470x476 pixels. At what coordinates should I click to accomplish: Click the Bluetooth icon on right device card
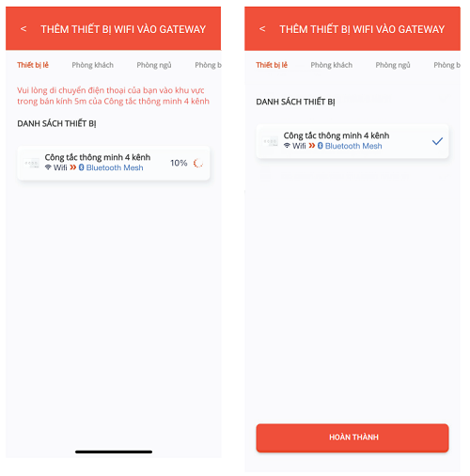pyautogui.click(x=320, y=146)
